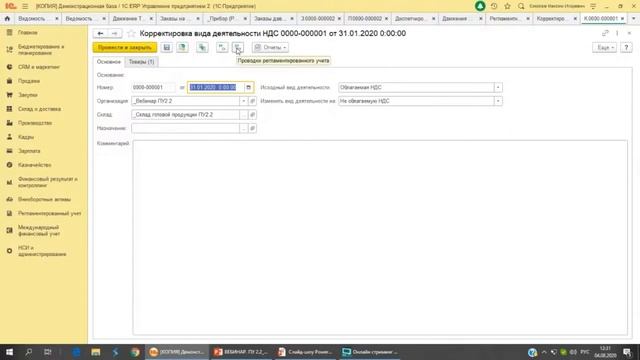Go forward with the right arrow button
The image size is (640, 360).
click(x=115, y=33)
